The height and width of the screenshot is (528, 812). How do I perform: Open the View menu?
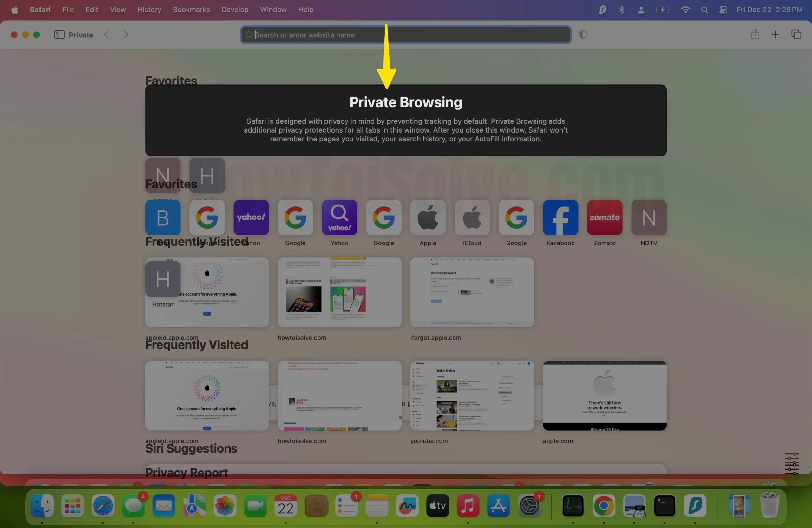[118, 10]
